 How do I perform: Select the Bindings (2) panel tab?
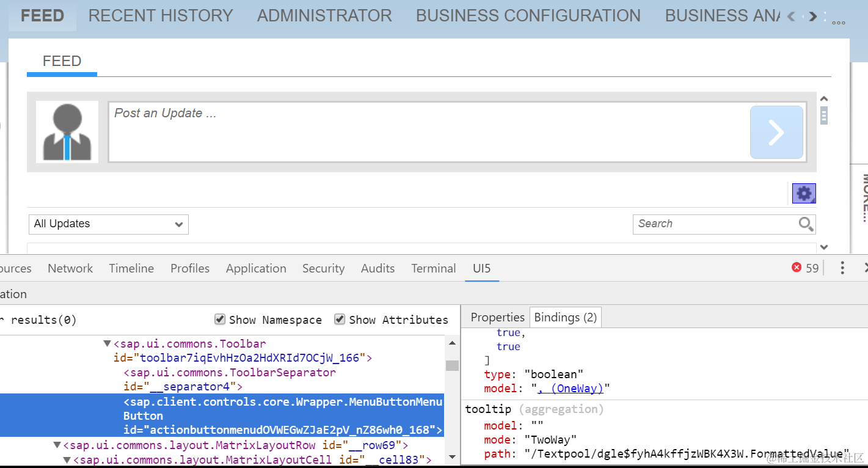pyautogui.click(x=566, y=317)
